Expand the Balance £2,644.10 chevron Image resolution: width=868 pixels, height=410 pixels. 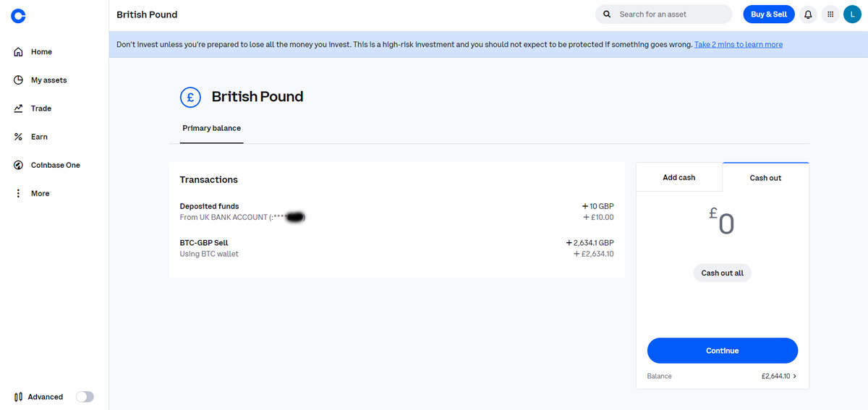(x=795, y=376)
